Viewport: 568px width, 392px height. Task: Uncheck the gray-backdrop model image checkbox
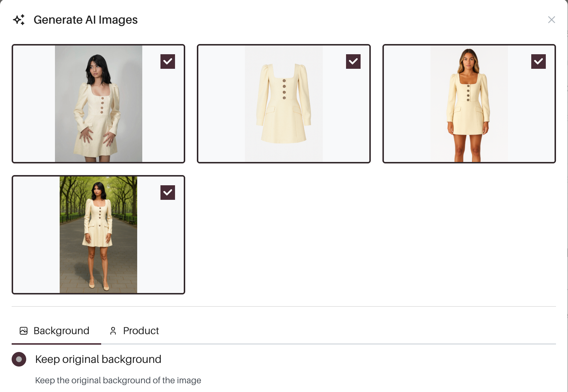point(168,62)
